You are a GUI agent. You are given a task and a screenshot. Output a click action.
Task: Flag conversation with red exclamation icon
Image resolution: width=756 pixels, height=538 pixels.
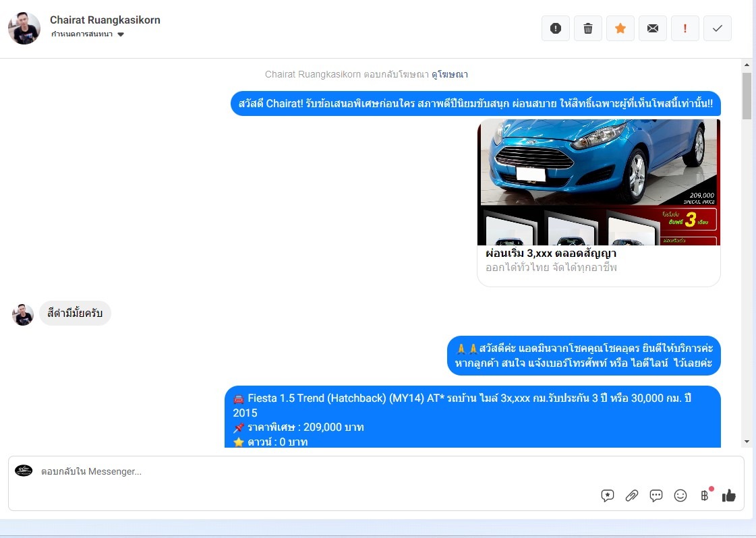pos(685,28)
